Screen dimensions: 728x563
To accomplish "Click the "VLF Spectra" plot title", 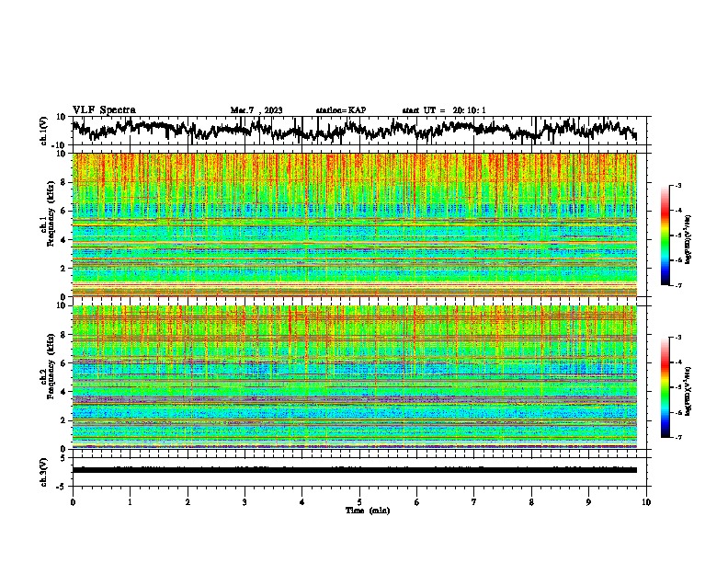I will 104,110.
